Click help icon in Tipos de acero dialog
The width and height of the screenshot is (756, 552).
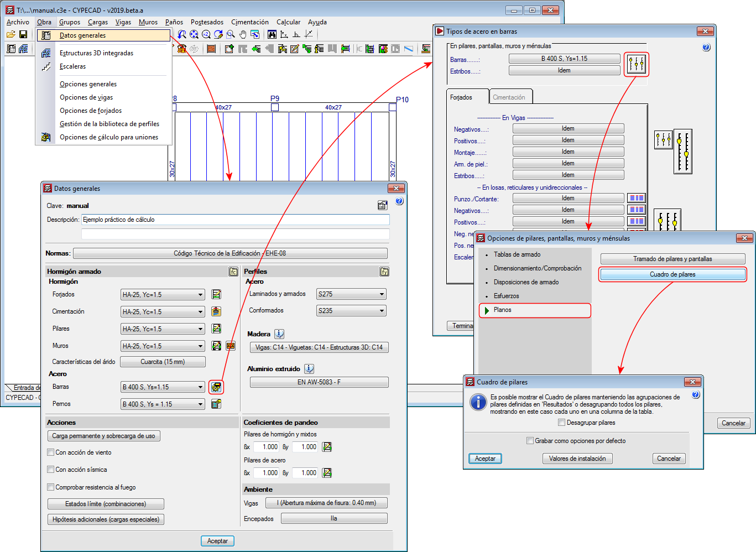pos(706,48)
